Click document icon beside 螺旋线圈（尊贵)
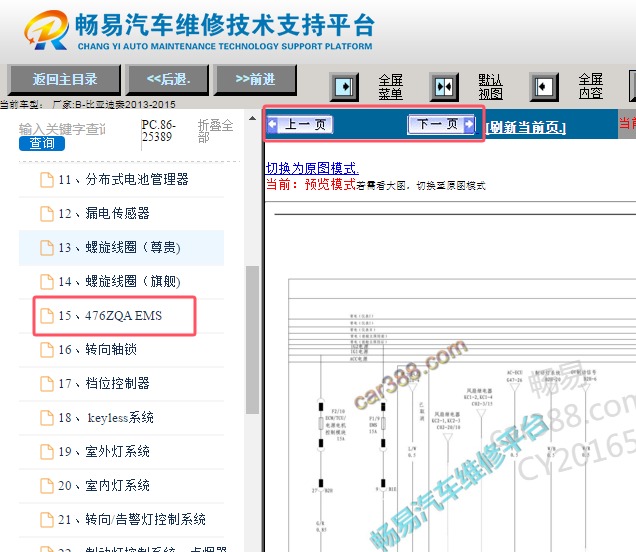This screenshot has height=552, width=636. click(47, 248)
